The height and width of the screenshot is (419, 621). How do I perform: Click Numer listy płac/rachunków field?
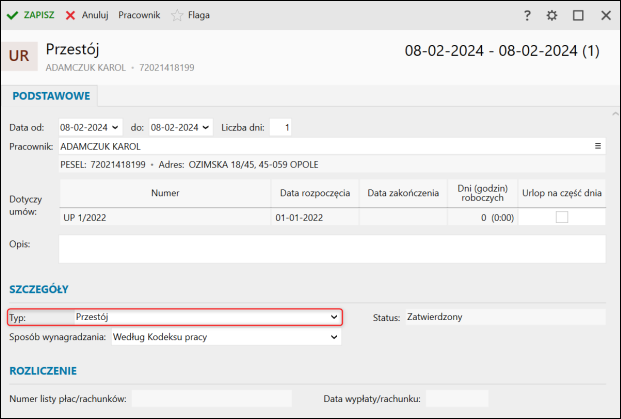(x=212, y=398)
